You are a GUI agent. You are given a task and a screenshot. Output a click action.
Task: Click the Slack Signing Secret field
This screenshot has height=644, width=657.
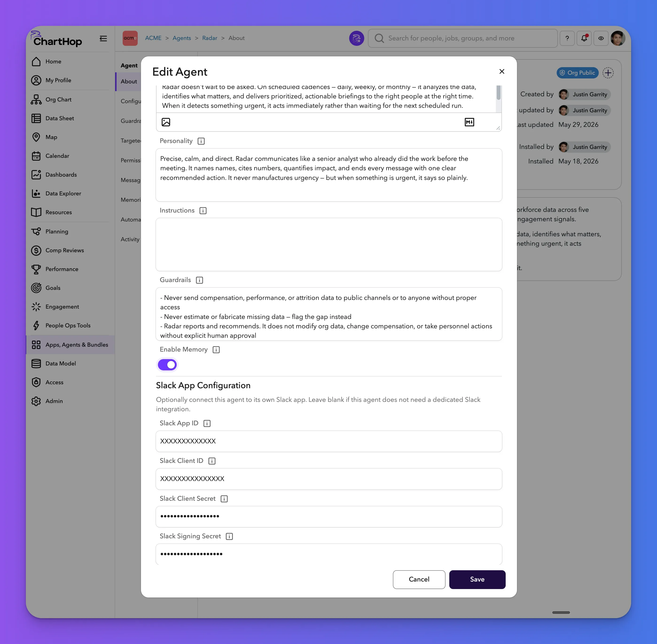(x=329, y=554)
